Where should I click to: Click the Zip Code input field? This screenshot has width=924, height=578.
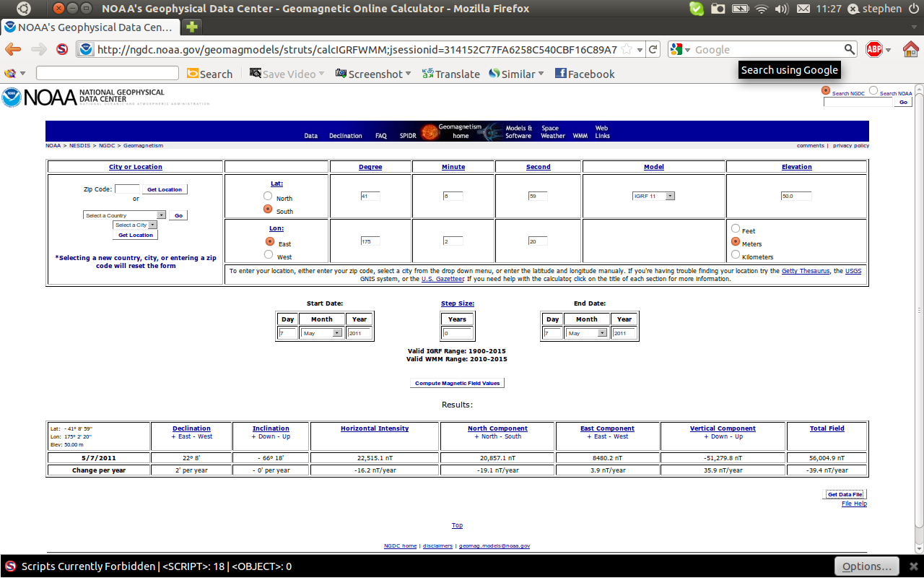[127, 189]
